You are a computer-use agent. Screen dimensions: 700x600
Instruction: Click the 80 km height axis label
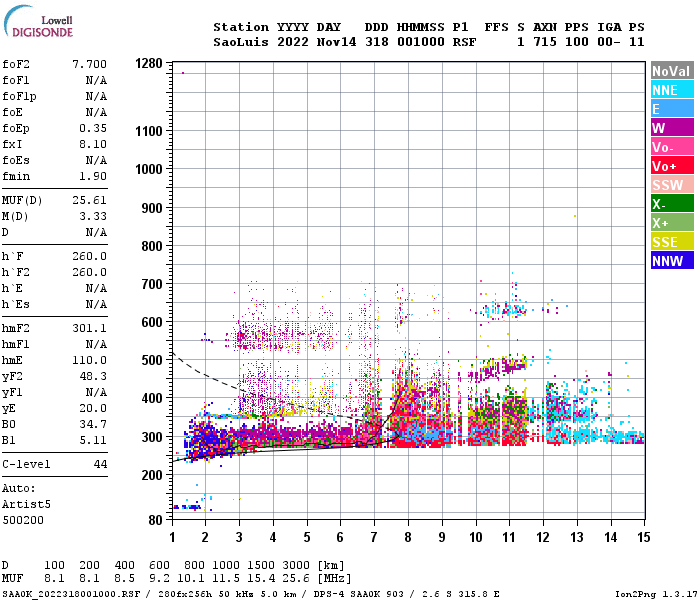tap(155, 520)
